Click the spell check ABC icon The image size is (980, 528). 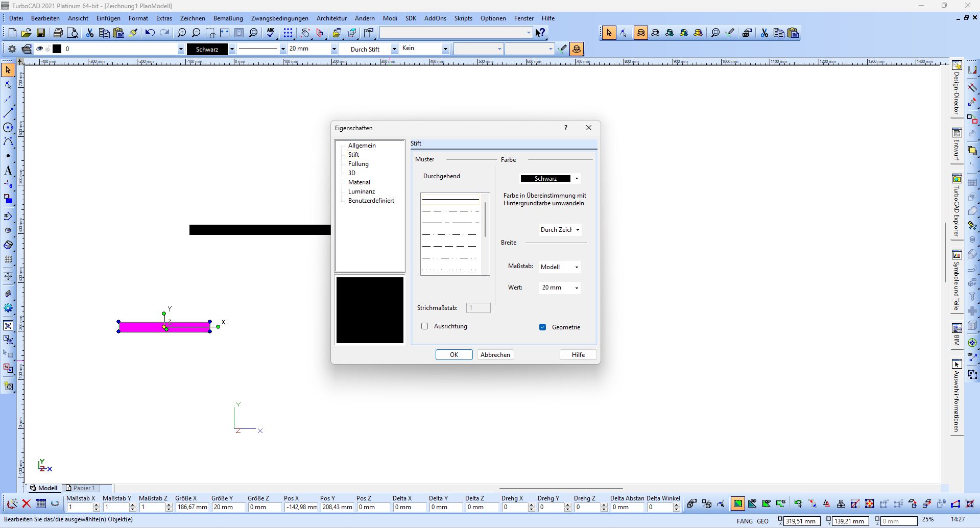point(271,33)
